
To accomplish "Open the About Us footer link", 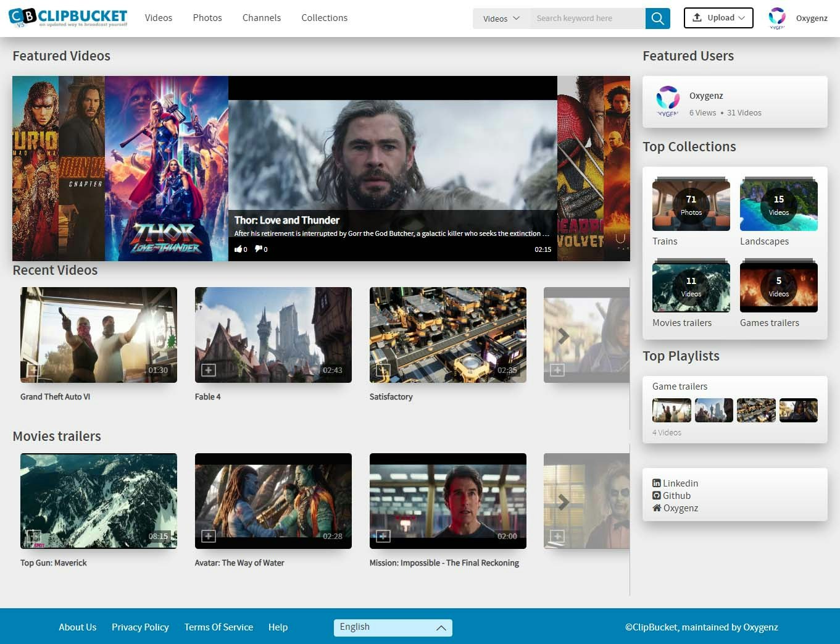I will 78,627.
